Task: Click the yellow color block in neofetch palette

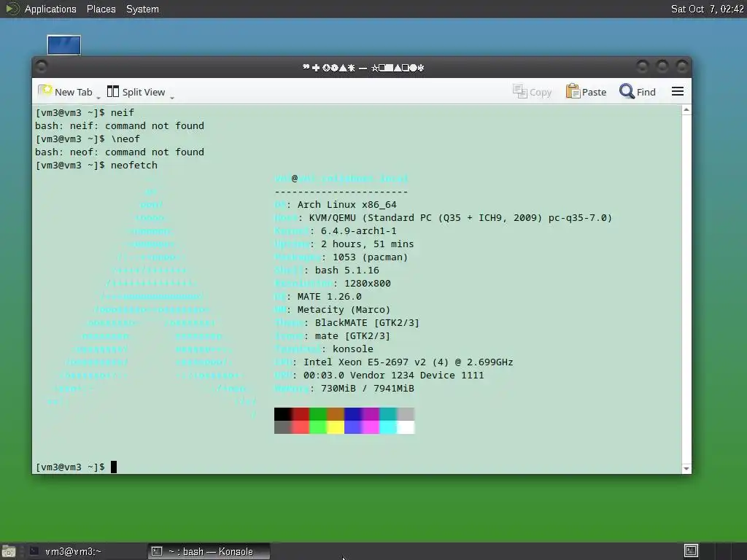Action: click(x=336, y=427)
